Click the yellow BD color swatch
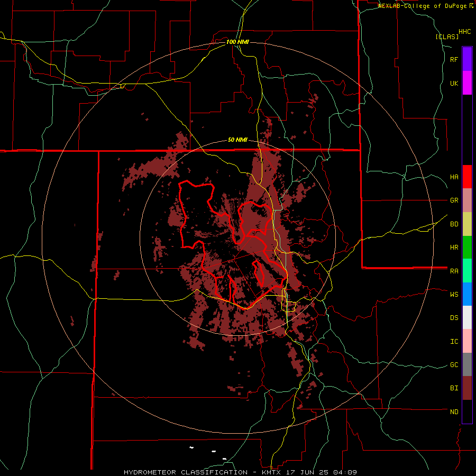The image size is (476, 476). (467, 224)
